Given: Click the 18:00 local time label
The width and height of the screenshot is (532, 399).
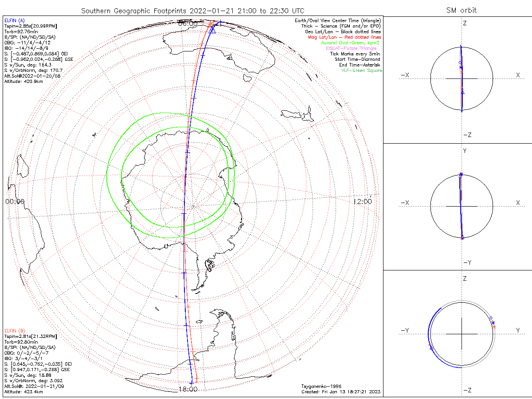Looking at the screenshot, I should tap(188, 389).
